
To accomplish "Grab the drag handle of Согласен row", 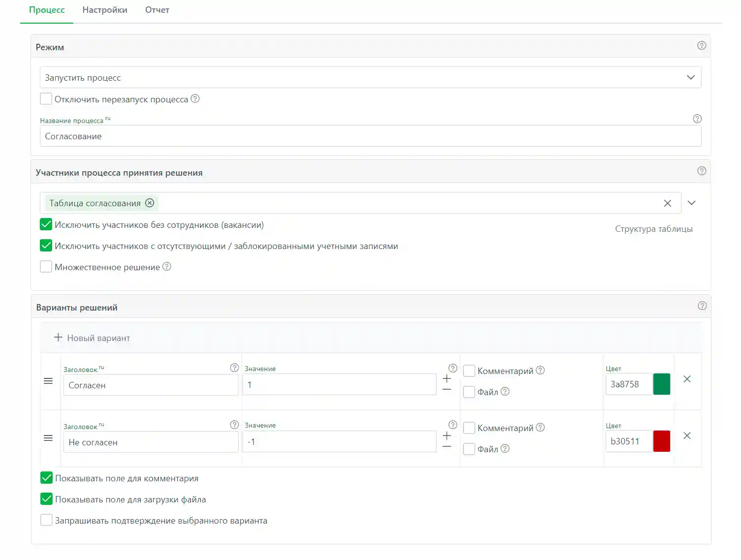I will [x=48, y=381].
